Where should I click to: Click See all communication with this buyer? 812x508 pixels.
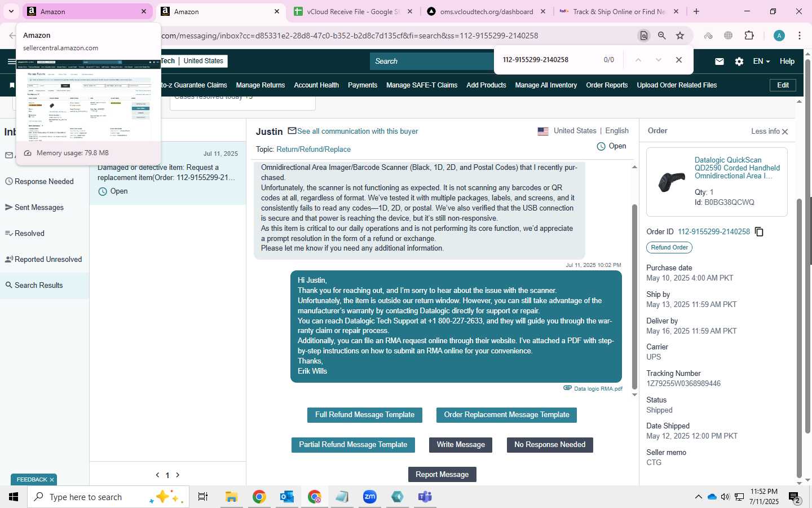point(358,132)
